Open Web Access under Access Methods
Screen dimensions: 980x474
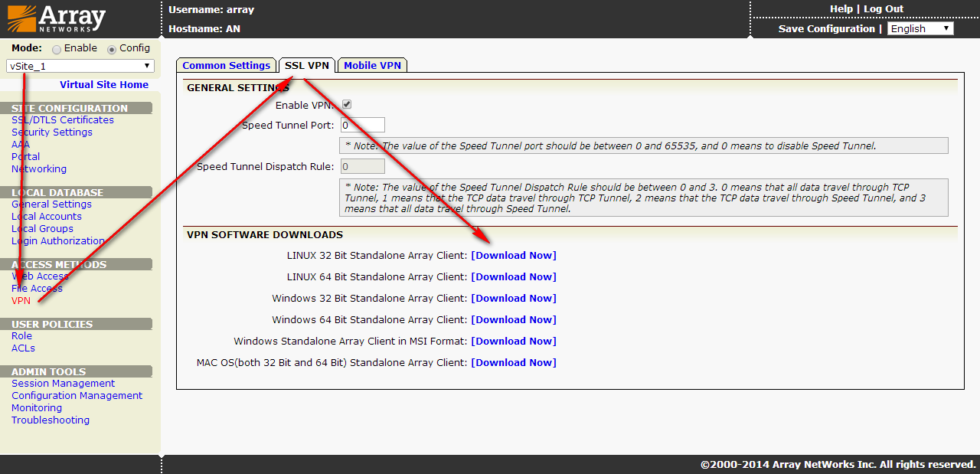pos(41,276)
